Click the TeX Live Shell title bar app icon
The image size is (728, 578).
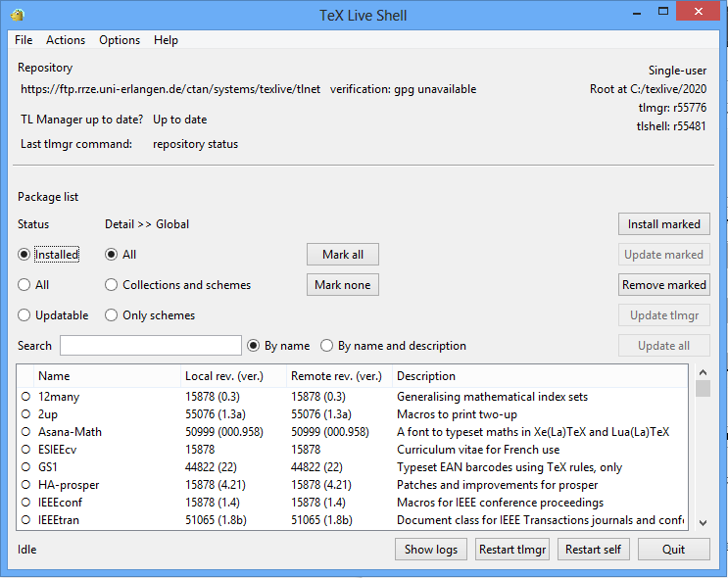[x=18, y=15]
